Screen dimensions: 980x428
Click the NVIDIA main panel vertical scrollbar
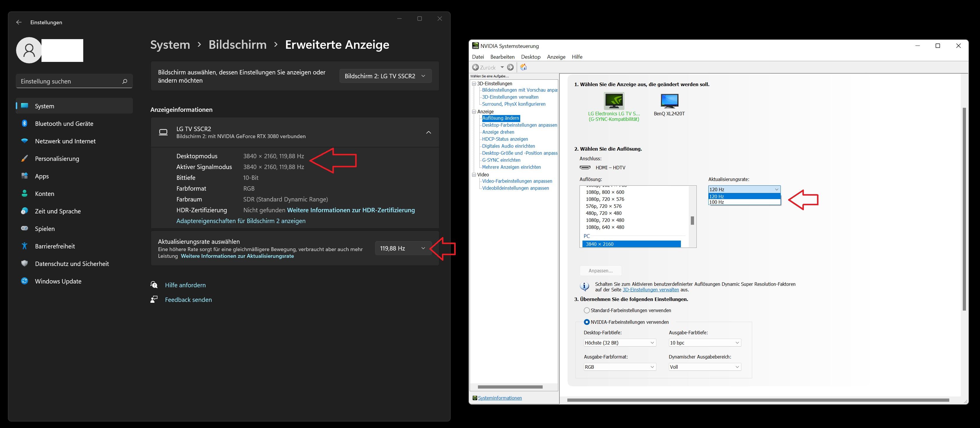[964, 209]
